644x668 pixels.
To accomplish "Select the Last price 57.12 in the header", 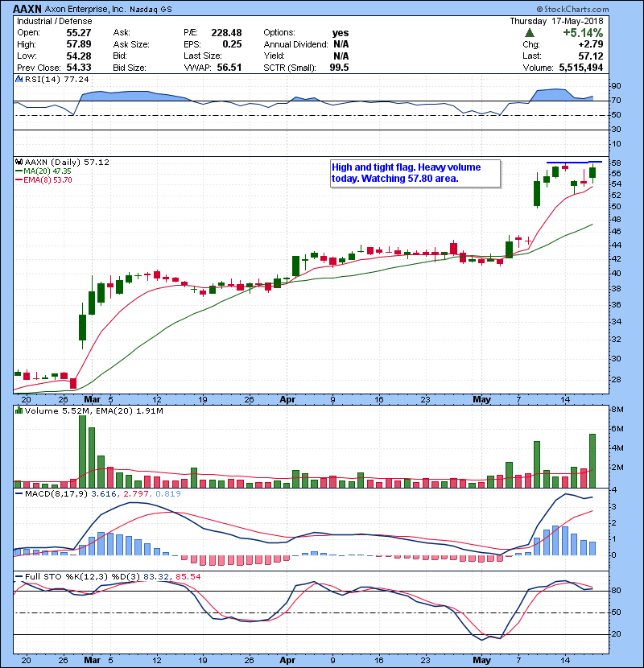I will (591, 56).
